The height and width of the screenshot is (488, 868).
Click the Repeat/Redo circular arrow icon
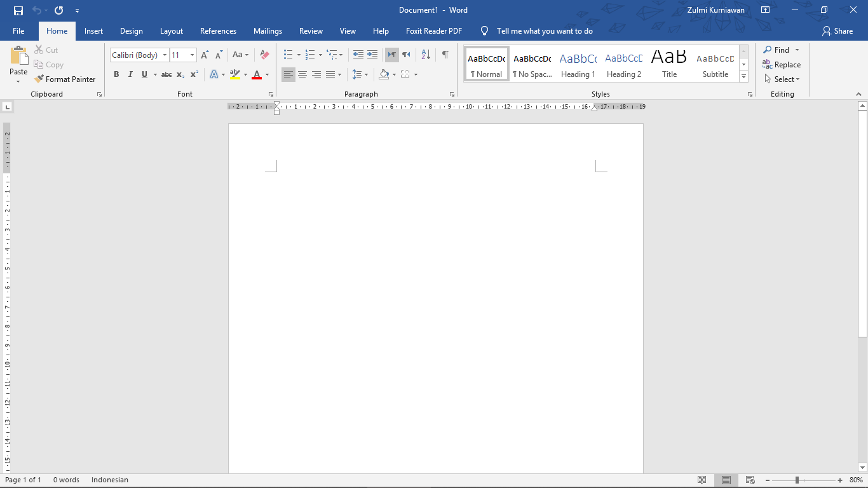pos(59,10)
